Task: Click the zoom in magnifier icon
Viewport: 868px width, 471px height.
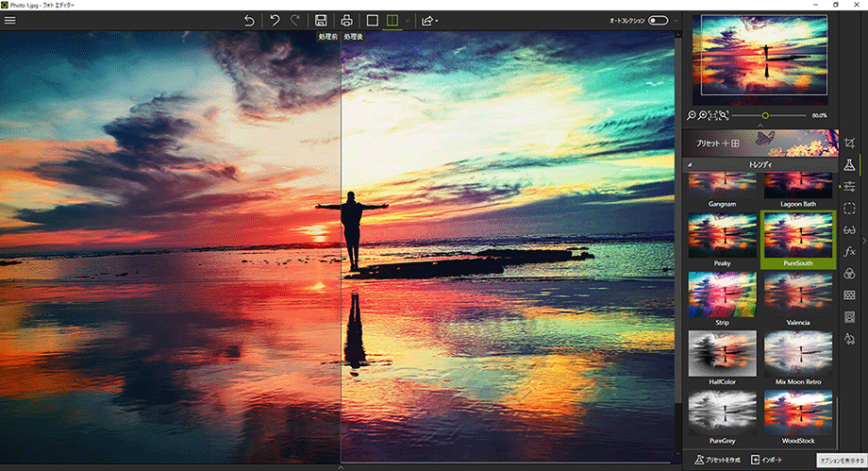Action: [x=702, y=115]
